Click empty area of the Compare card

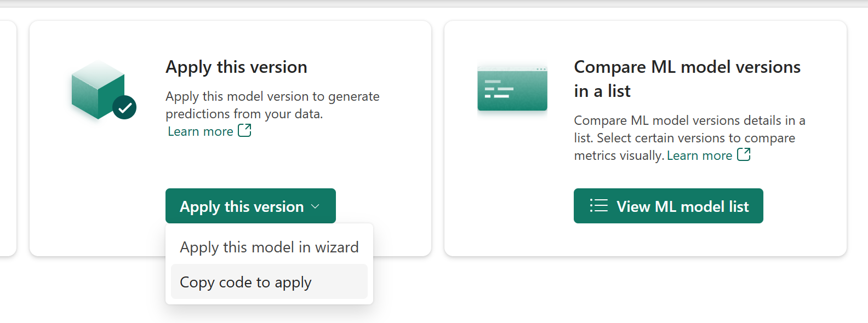pos(806,219)
